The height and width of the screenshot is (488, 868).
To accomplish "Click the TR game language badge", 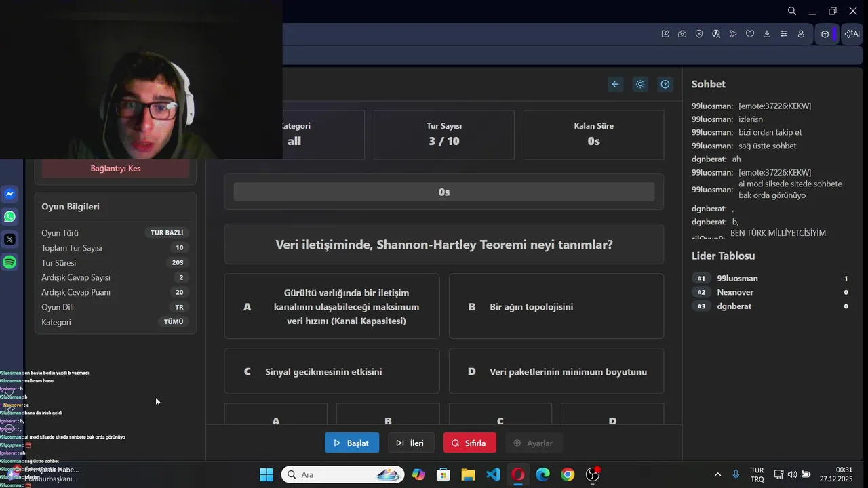I will (x=180, y=307).
